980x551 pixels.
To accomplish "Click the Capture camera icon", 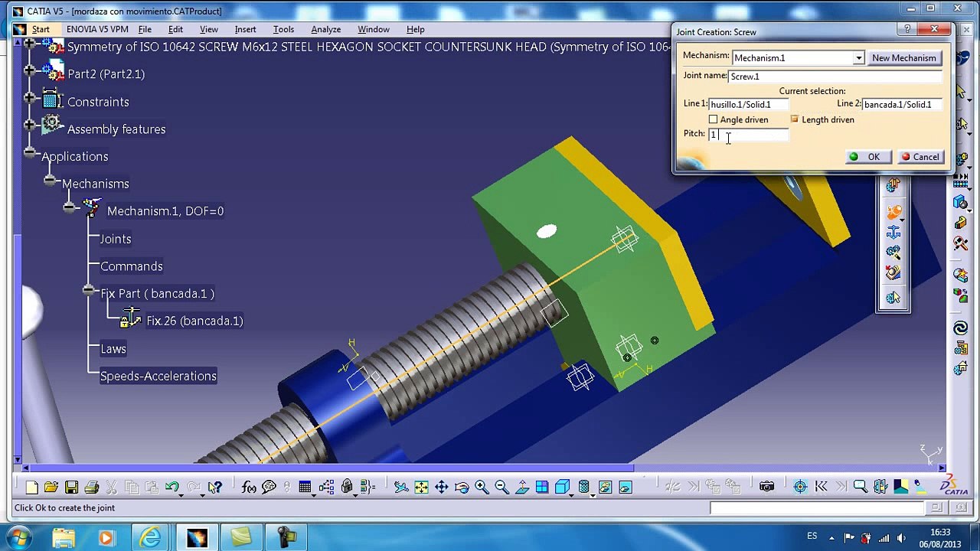I will pos(766,487).
